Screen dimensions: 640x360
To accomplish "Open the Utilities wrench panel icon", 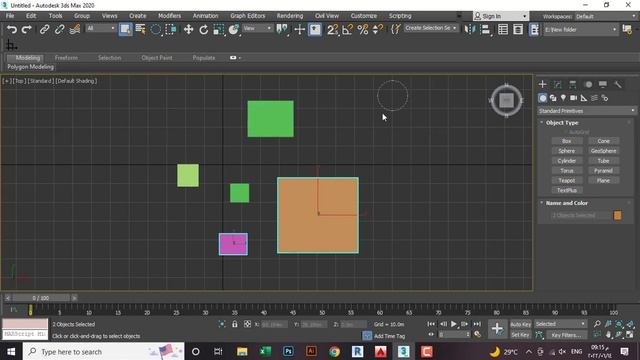I will (x=618, y=84).
